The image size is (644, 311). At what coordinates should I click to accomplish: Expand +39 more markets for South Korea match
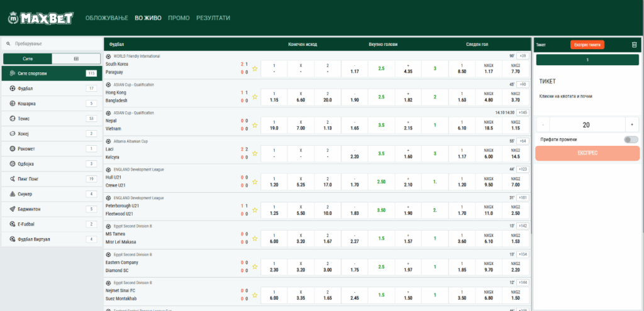coord(523,56)
